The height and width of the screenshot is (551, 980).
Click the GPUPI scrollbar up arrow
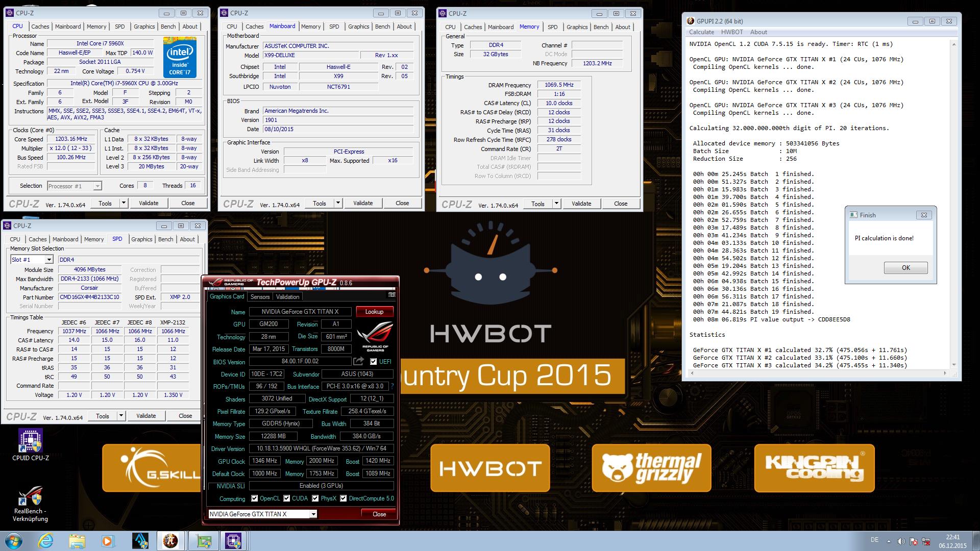point(953,44)
